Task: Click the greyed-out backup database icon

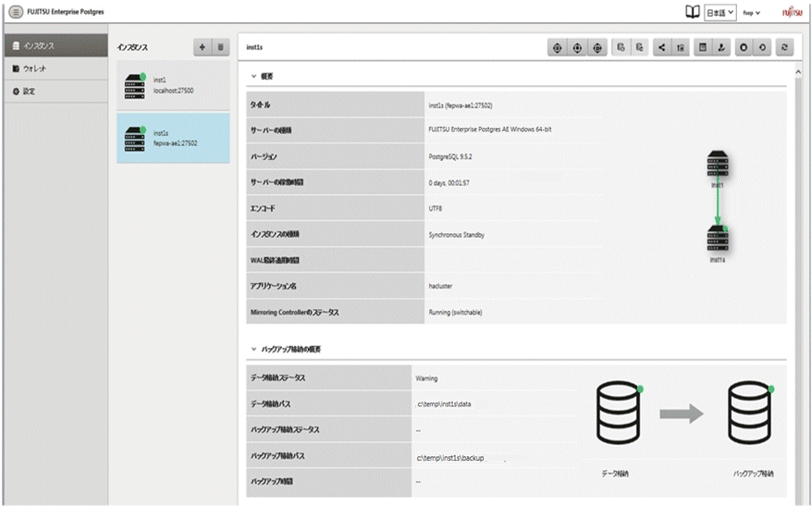Action: [x=621, y=47]
